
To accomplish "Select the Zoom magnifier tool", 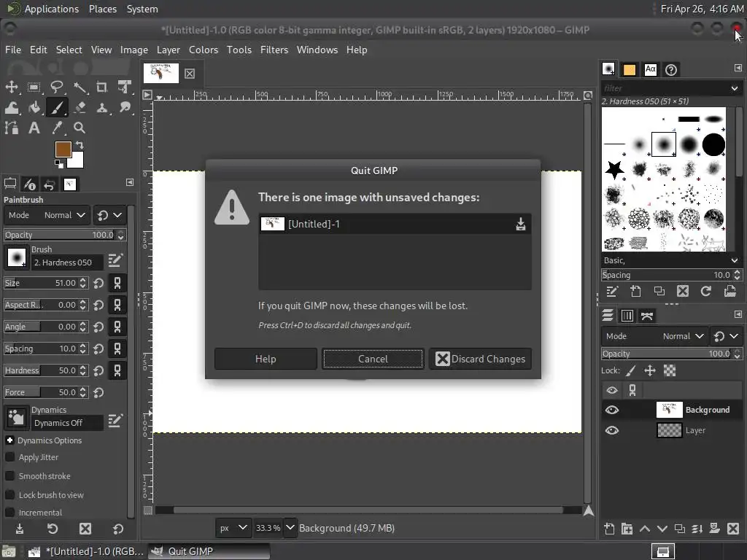I will [80, 128].
